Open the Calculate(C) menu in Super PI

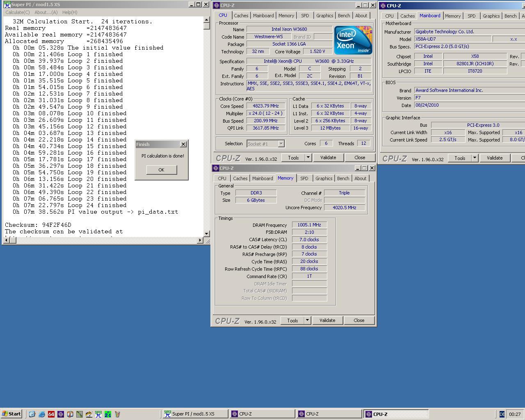[x=18, y=12]
